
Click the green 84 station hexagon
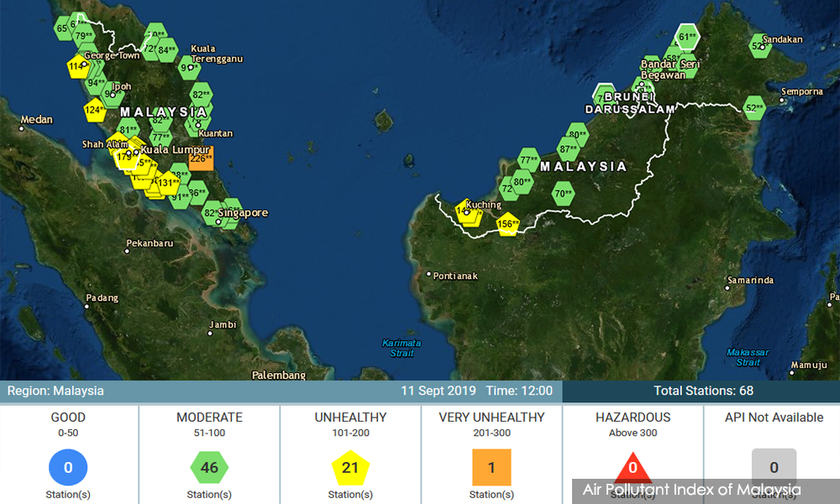pos(166,50)
